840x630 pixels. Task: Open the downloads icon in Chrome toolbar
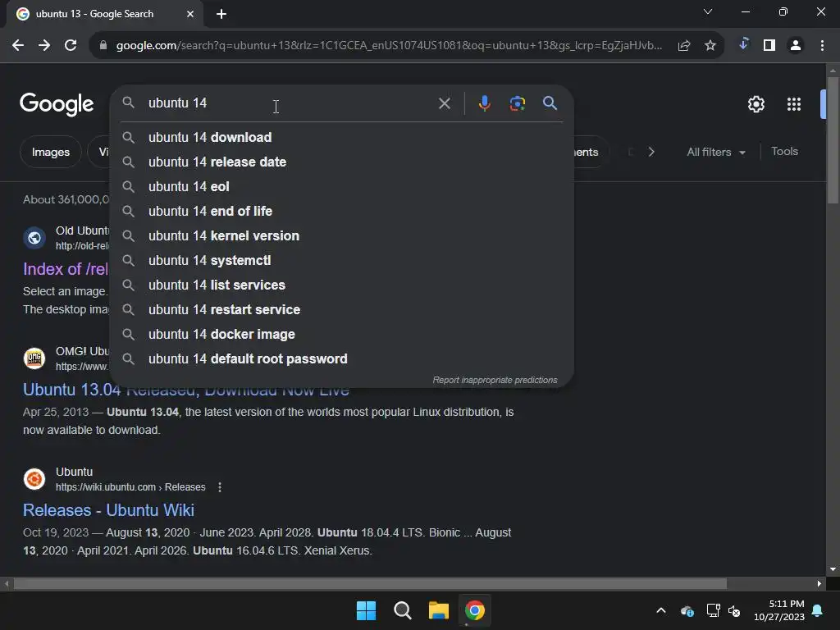[743, 44]
